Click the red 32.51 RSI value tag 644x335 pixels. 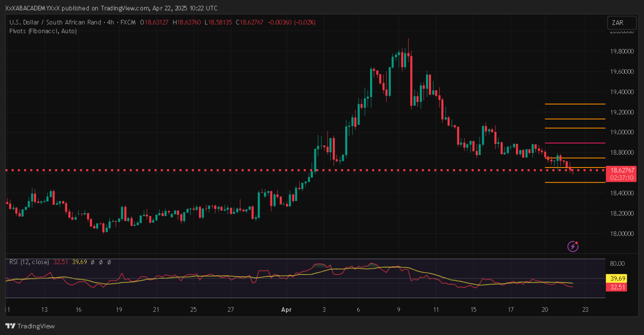click(x=616, y=287)
